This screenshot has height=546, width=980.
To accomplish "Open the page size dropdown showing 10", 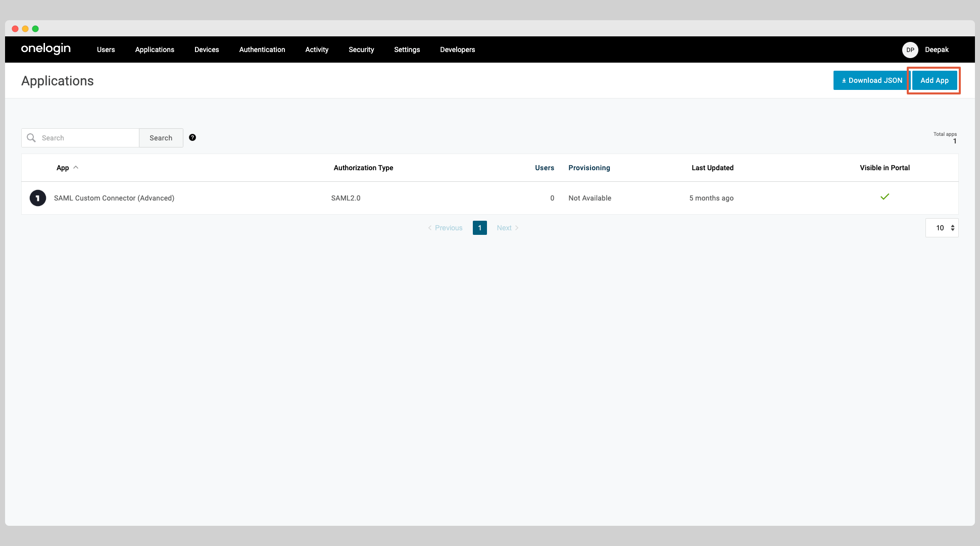I will point(941,228).
